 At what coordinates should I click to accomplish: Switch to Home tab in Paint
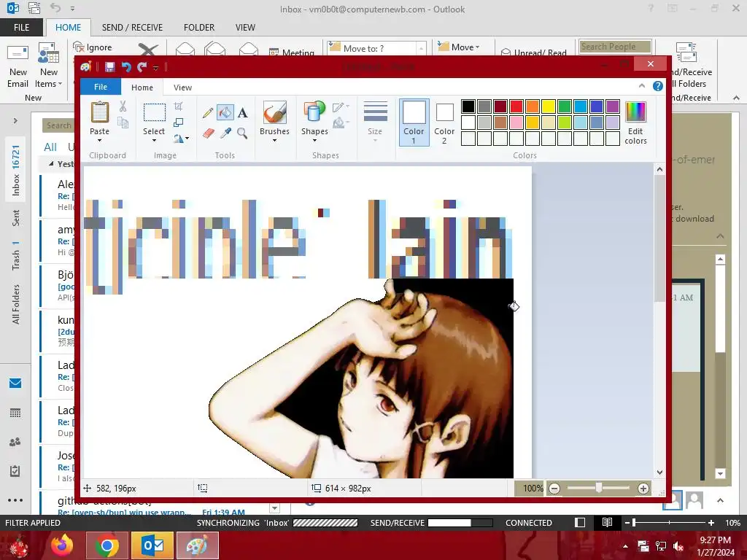point(142,87)
